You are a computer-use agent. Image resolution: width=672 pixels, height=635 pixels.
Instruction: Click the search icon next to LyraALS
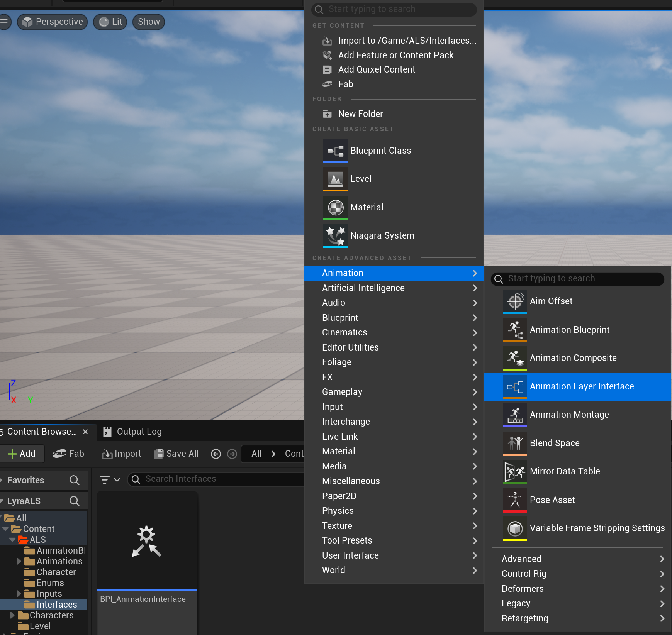(x=74, y=501)
